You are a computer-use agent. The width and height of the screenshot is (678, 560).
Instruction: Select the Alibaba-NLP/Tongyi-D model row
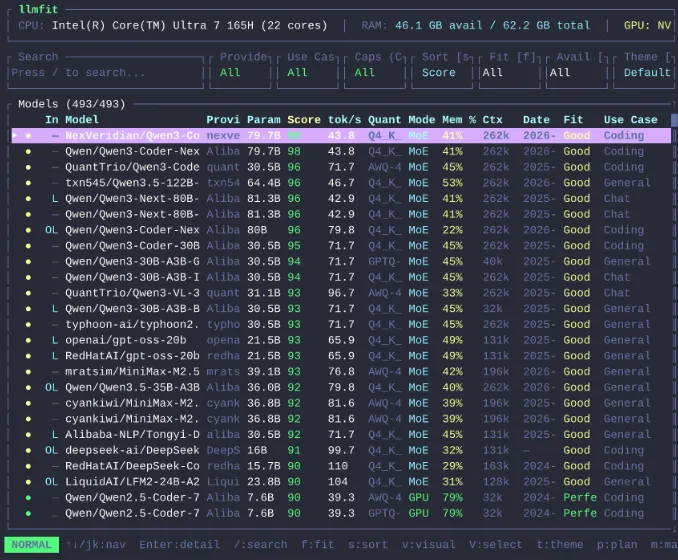point(341,435)
